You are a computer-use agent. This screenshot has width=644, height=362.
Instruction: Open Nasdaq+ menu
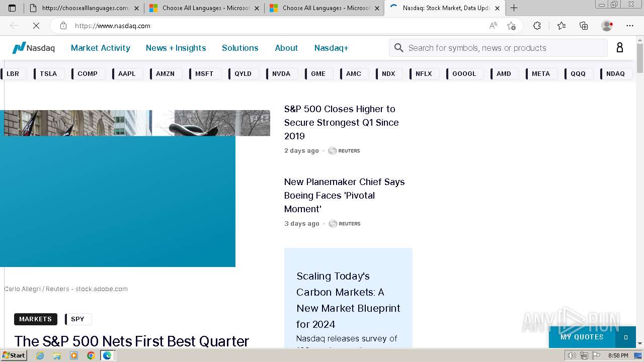(331, 48)
